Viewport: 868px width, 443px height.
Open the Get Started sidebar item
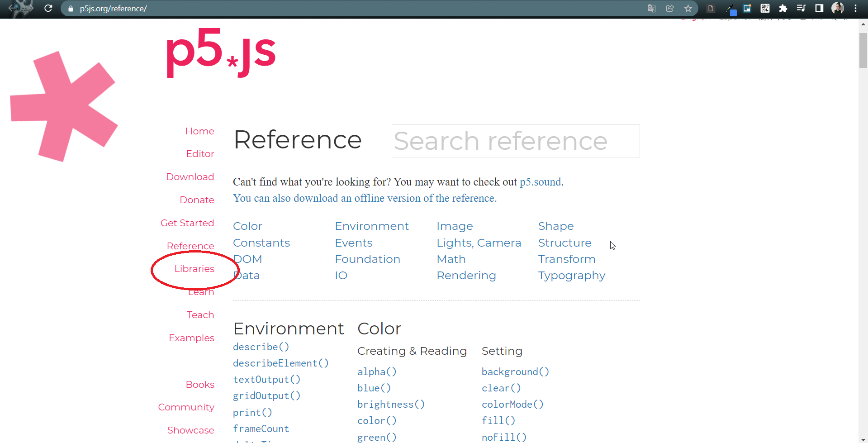pyautogui.click(x=187, y=223)
